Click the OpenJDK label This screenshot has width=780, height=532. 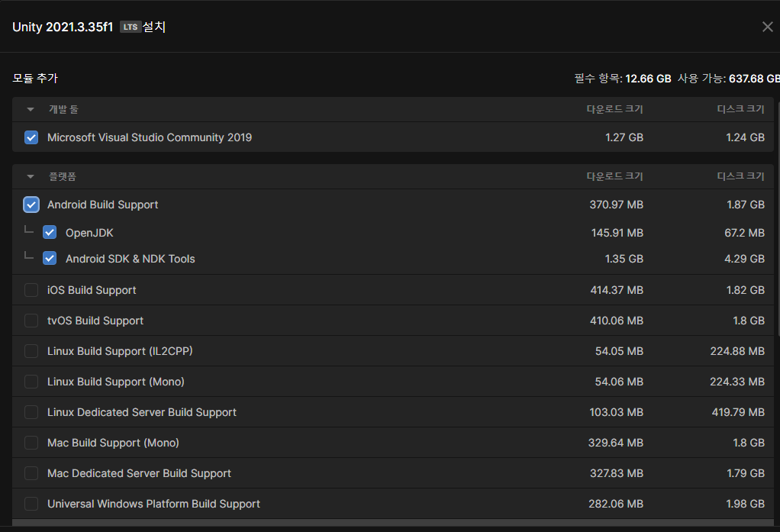[89, 233]
